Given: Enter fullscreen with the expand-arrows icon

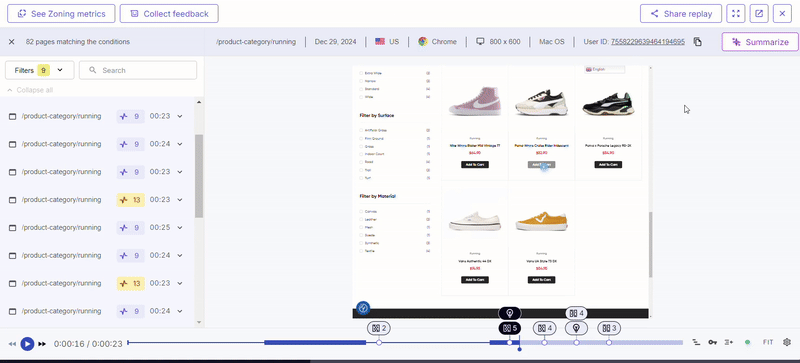Looking at the screenshot, I should pos(736,14).
